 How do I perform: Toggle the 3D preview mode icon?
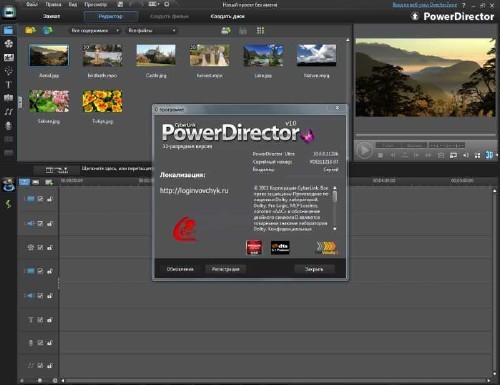489,155
